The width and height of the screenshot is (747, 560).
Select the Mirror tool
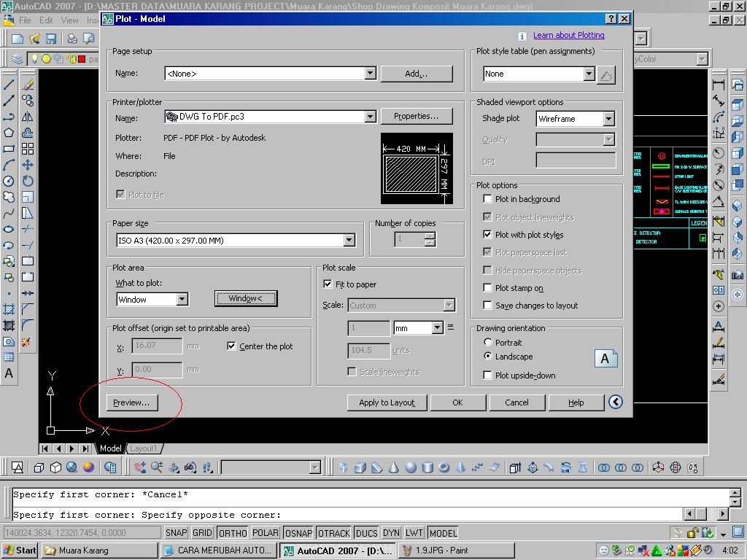tap(28, 117)
